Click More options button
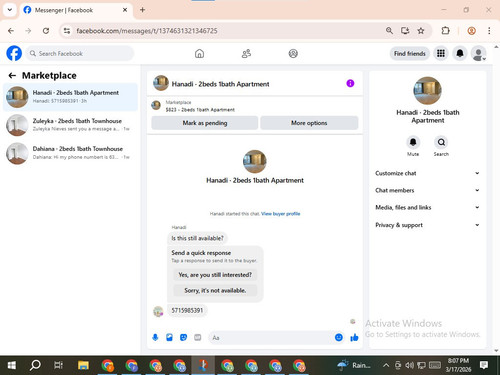Screen dimensions: 500x375 309,123
